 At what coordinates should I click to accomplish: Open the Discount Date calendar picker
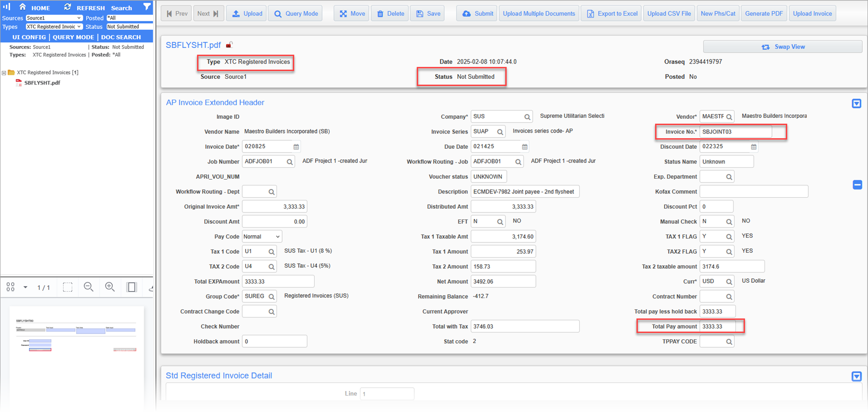tap(754, 147)
